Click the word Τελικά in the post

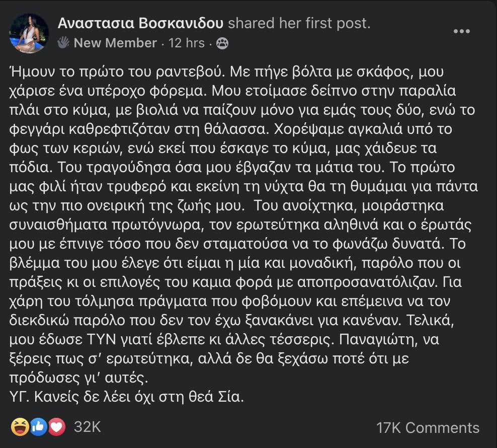(x=430, y=321)
